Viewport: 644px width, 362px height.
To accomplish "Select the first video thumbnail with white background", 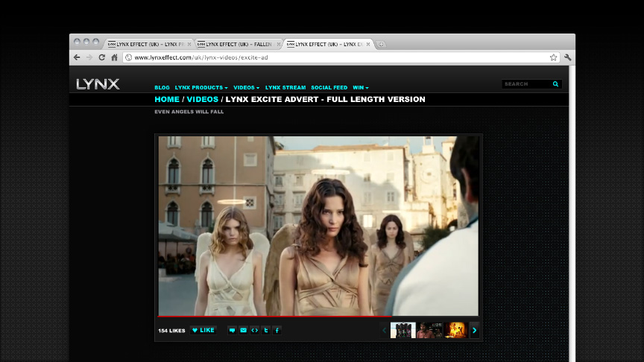I will point(403,331).
